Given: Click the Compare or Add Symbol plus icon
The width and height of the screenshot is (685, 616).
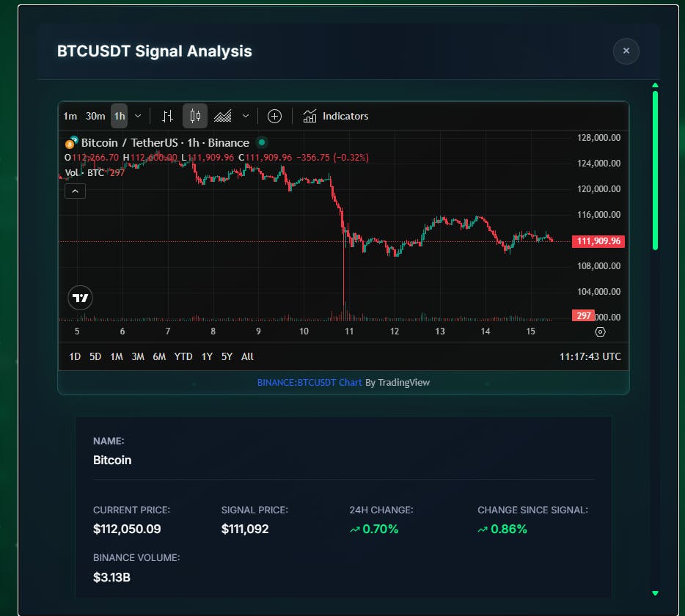Looking at the screenshot, I should click(x=274, y=116).
